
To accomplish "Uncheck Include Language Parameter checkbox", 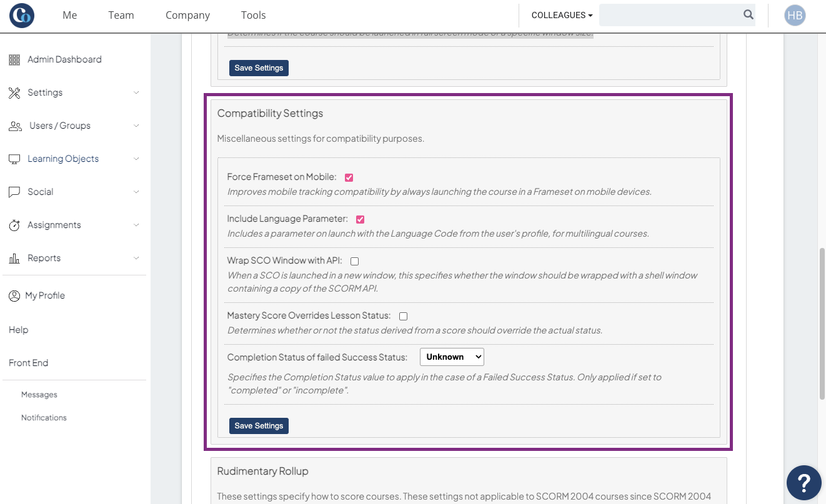I will coord(360,219).
